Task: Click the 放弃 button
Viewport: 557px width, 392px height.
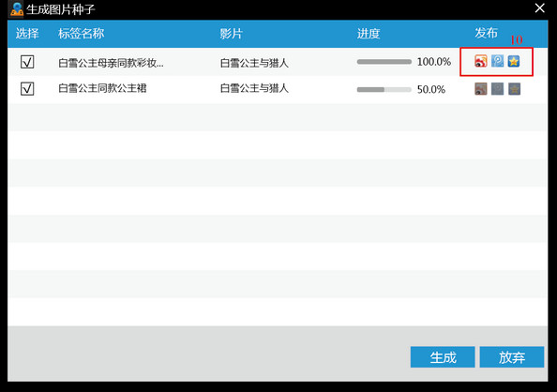Action: tap(512, 356)
